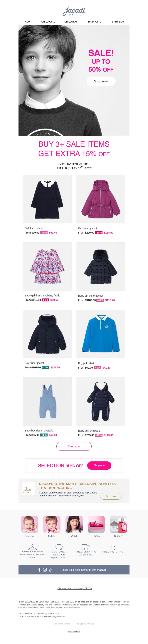Select the Shoes category thumbnail
This screenshot has height=644, width=148.
click(96, 524)
